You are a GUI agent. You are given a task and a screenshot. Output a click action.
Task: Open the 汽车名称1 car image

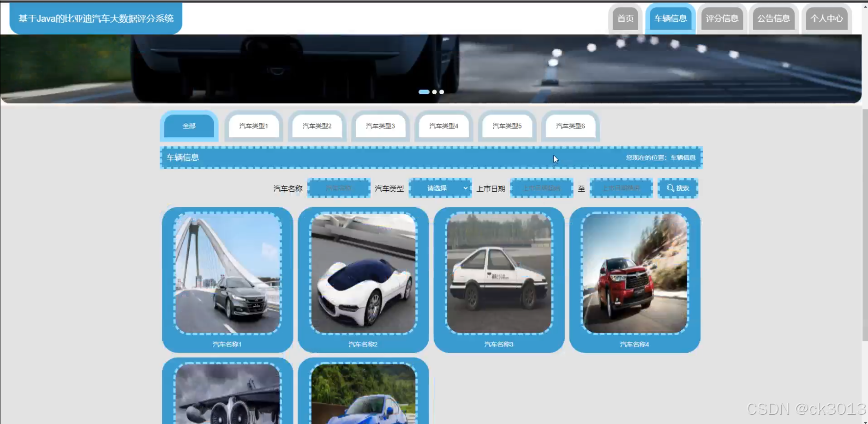pyautogui.click(x=227, y=273)
